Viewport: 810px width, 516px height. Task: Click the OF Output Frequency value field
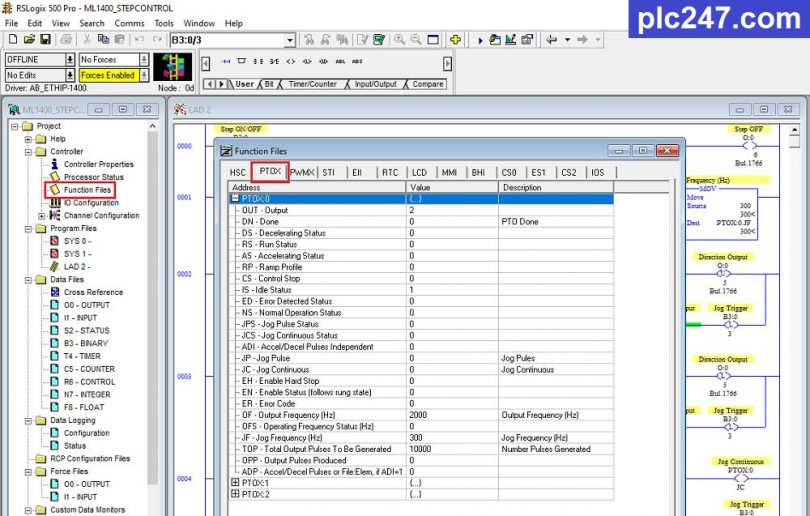coord(451,414)
